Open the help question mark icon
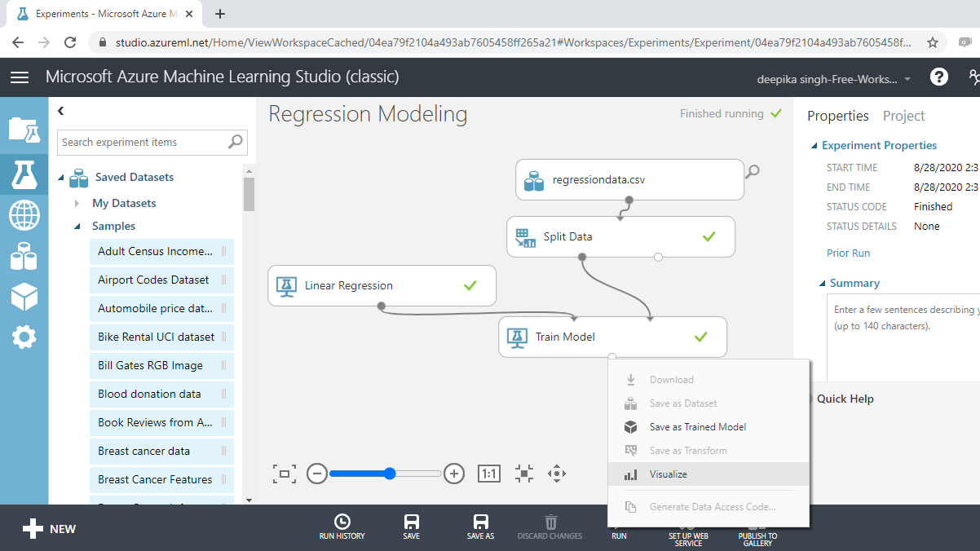Screen dimensions: 980x551 point(939,77)
